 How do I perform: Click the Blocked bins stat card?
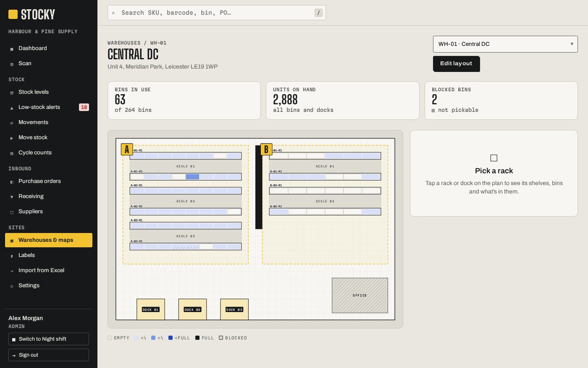point(501,101)
